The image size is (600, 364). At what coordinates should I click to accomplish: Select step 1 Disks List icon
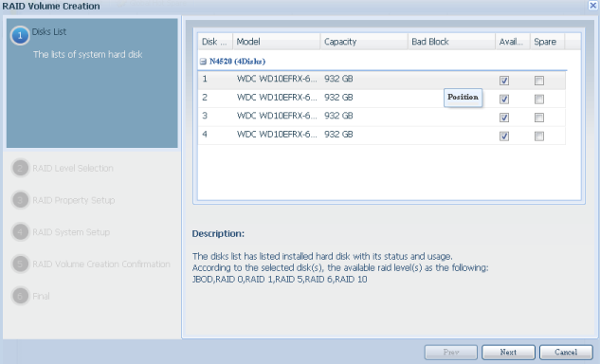pyautogui.click(x=20, y=36)
